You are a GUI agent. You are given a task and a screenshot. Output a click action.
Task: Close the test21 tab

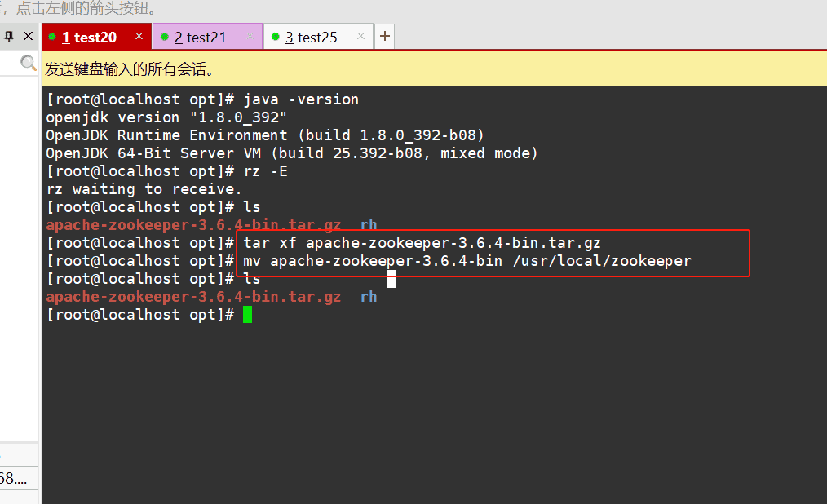point(250,37)
